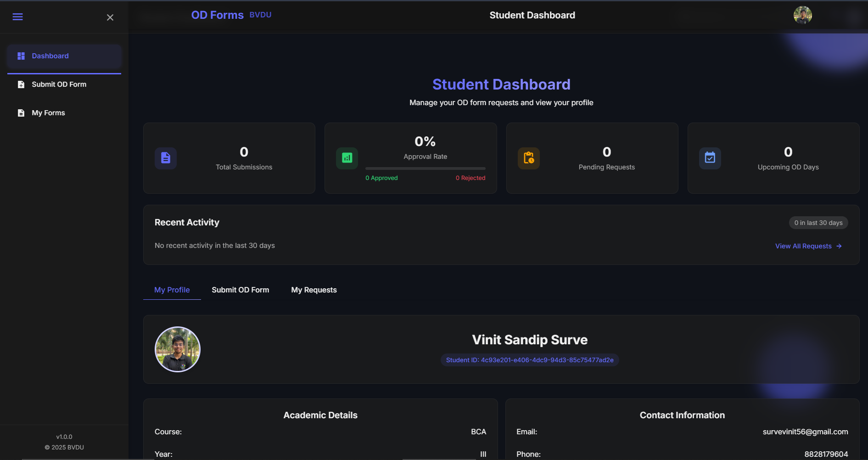Click the large profile photo

coord(178,349)
